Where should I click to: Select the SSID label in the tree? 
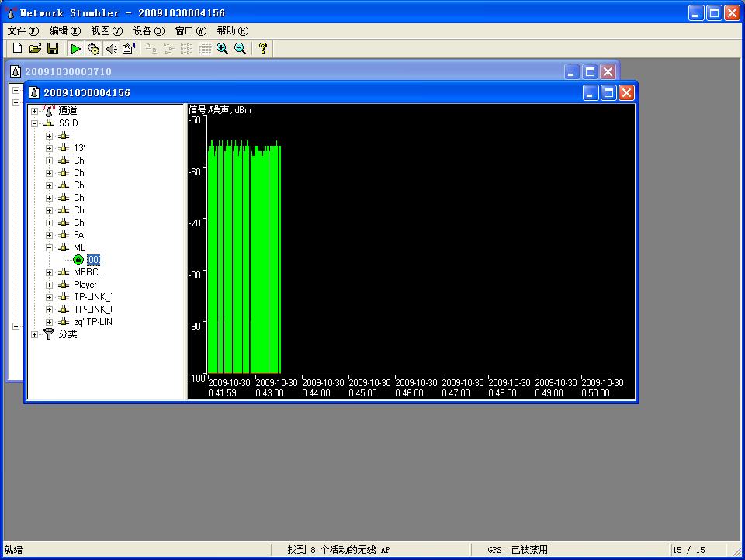click(x=68, y=123)
